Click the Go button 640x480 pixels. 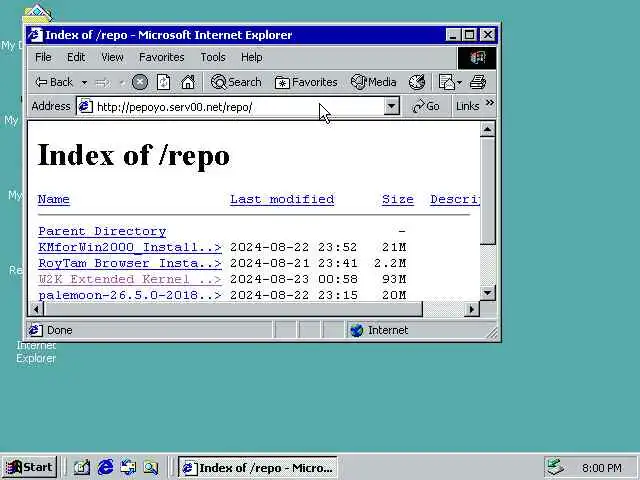tap(426, 107)
